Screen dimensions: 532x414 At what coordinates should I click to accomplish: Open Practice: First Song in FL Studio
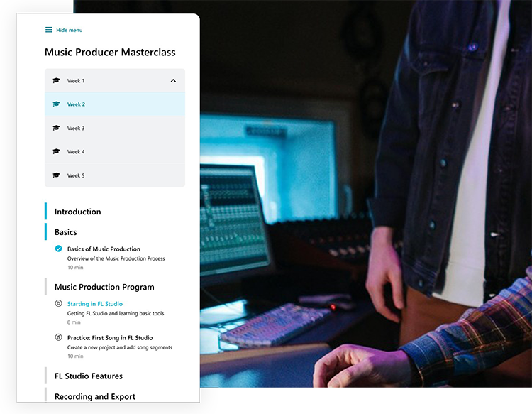pos(110,337)
